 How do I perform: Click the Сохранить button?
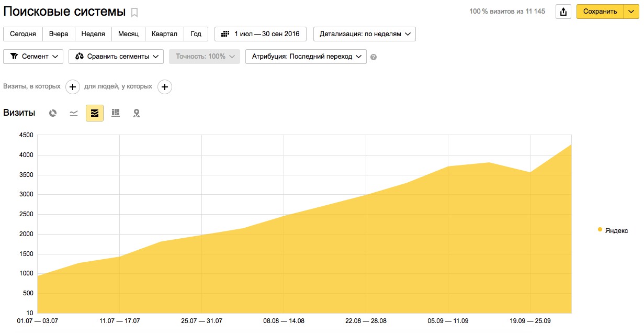(600, 12)
